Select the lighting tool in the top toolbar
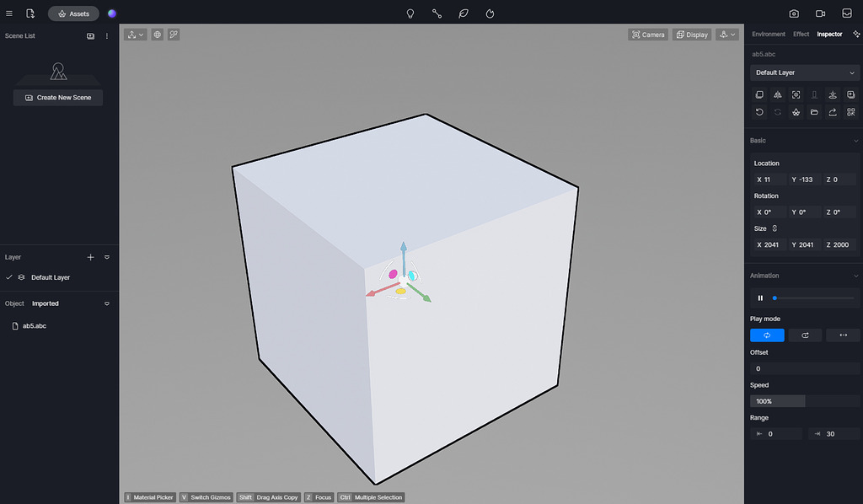The image size is (863, 504). click(410, 13)
